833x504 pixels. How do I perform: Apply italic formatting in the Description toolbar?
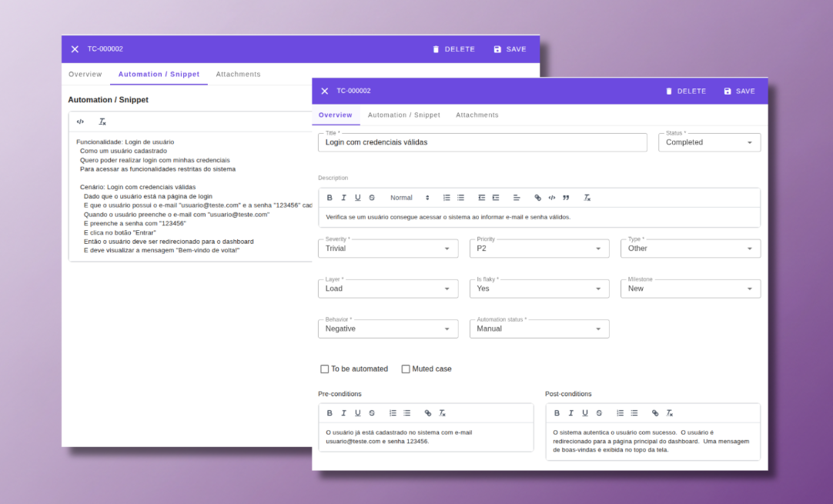pyautogui.click(x=343, y=197)
